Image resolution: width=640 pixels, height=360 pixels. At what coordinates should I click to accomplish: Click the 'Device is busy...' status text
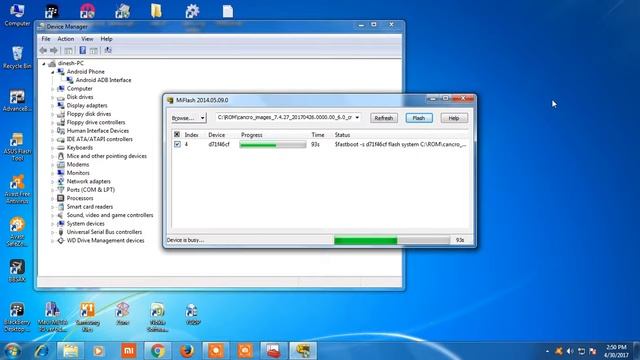(x=185, y=240)
